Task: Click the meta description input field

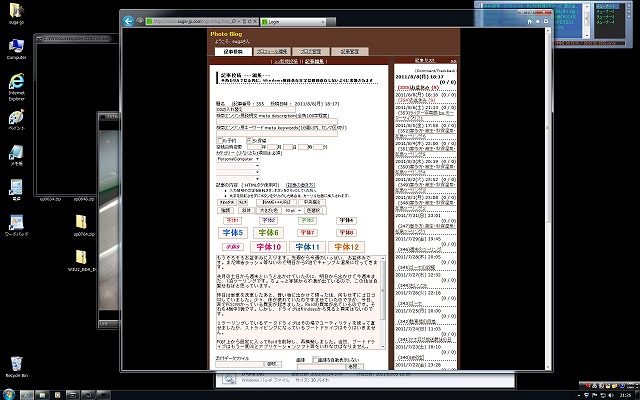Action: point(277,122)
